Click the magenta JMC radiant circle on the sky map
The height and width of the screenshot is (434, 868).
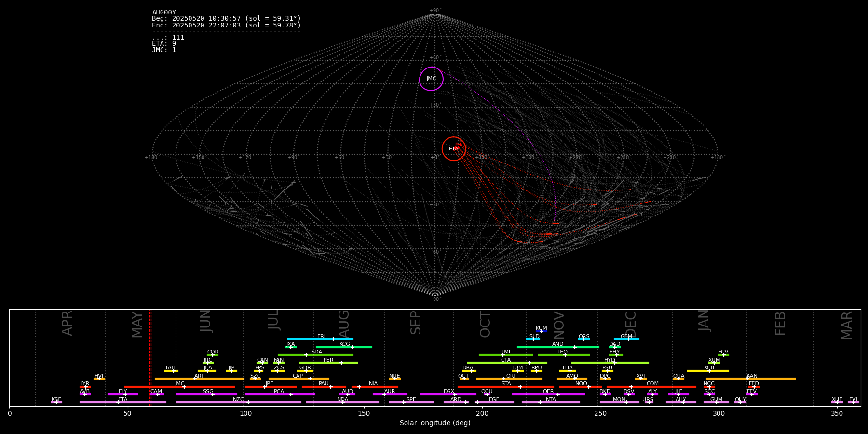click(x=431, y=79)
